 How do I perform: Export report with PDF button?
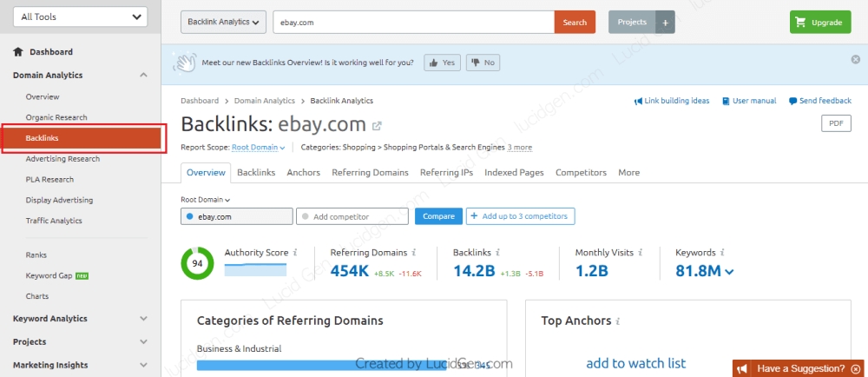click(836, 123)
